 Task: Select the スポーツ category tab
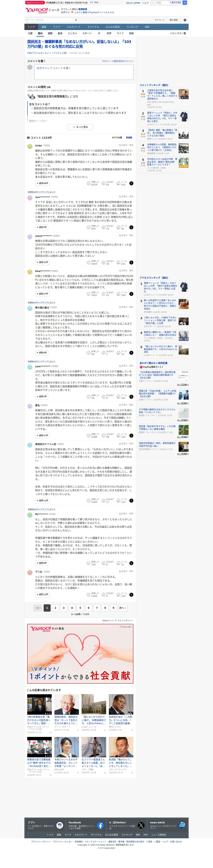click(x=87, y=33)
